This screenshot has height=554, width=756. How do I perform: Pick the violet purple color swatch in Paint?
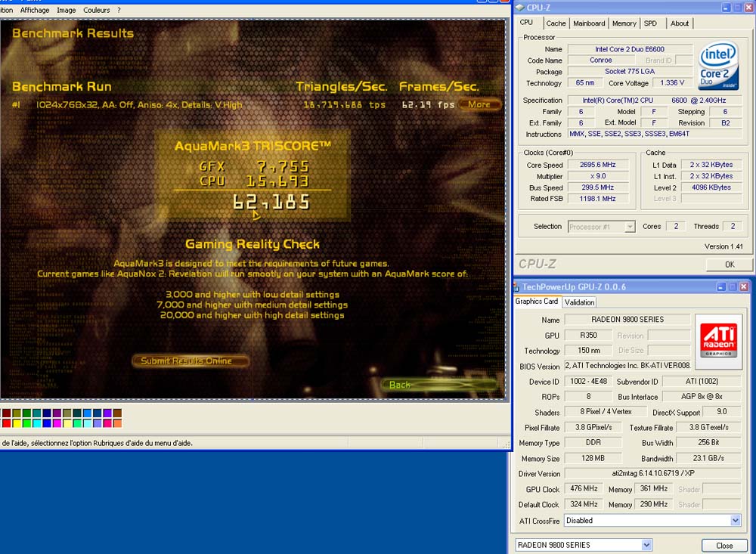(107, 413)
